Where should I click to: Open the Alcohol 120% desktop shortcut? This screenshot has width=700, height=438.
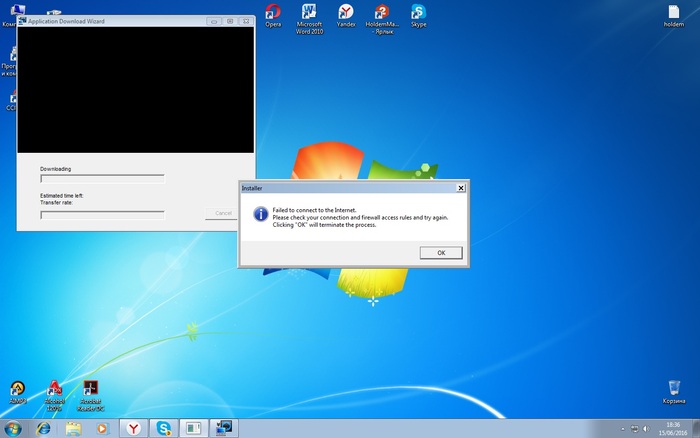(x=54, y=388)
